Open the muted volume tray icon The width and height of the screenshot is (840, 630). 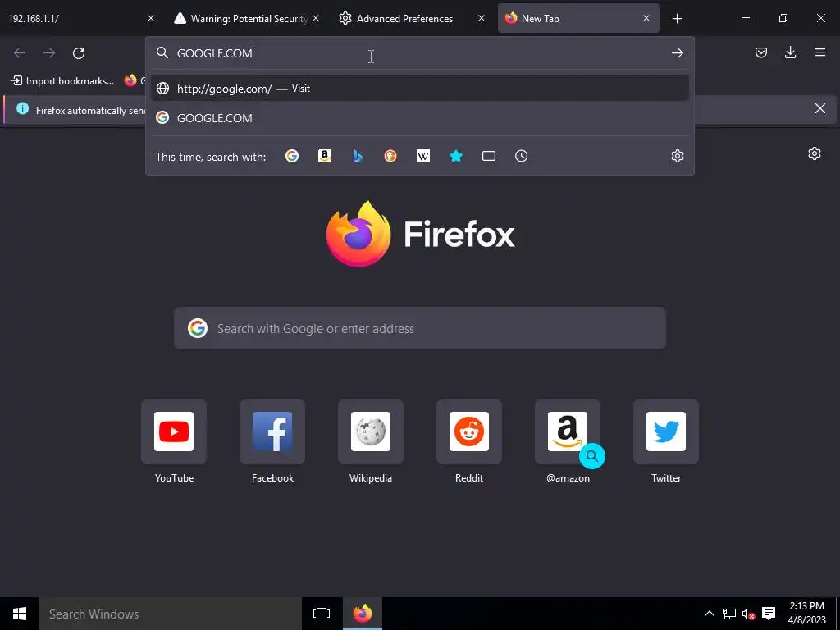[748, 614]
